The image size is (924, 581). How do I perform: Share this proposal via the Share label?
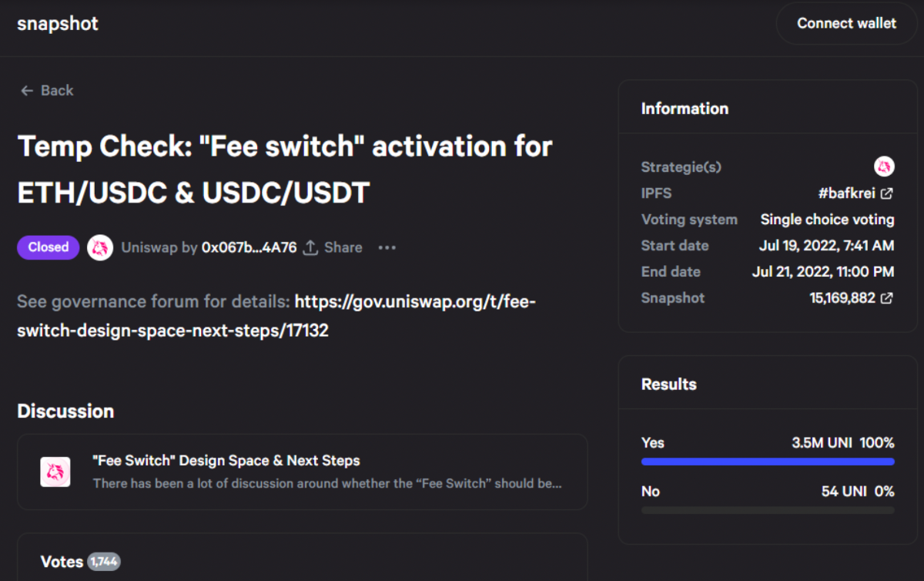pos(343,247)
